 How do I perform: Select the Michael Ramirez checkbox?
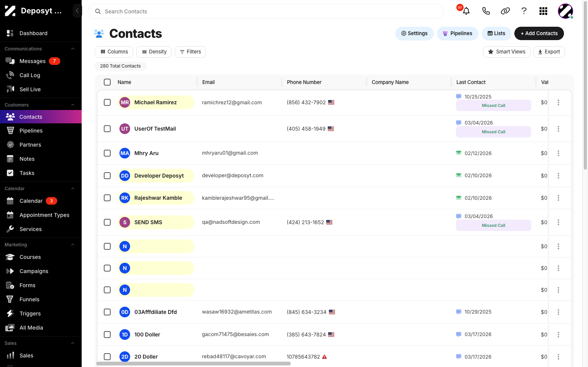[107, 102]
